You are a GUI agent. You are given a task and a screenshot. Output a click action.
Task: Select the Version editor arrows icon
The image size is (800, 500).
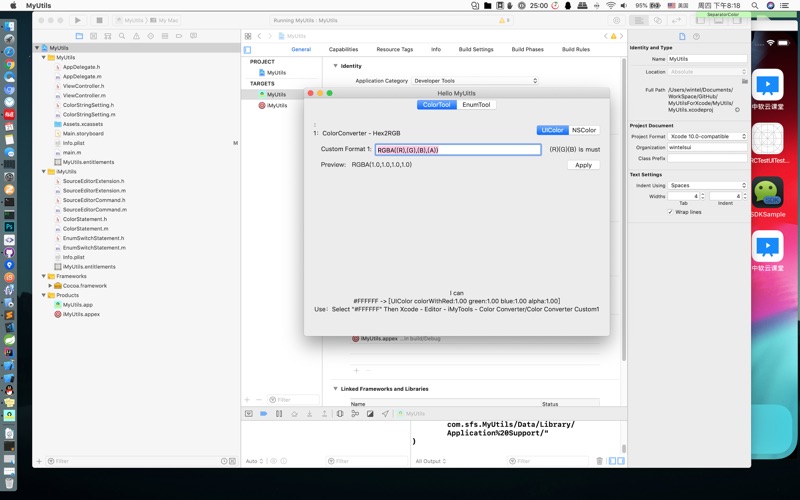pyautogui.click(x=677, y=20)
